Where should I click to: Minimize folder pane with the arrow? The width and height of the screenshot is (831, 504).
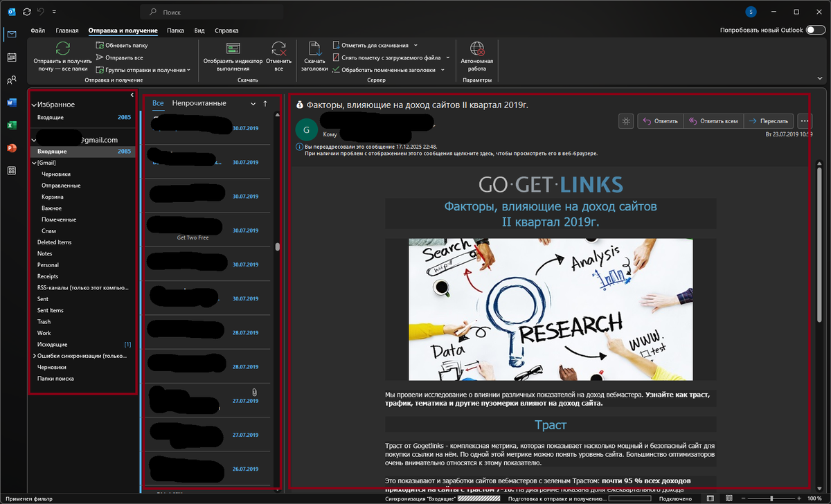pyautogui.click(x=132, y=94)
